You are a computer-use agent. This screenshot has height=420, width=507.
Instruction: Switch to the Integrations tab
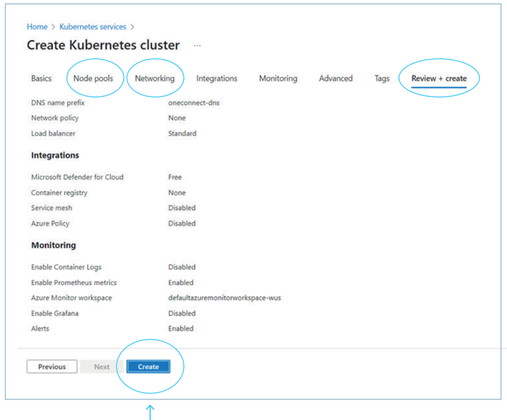[216, 78]
